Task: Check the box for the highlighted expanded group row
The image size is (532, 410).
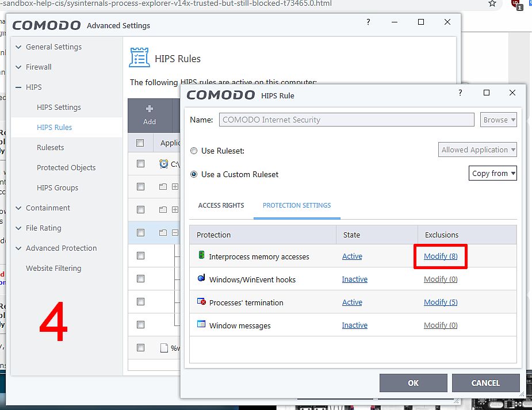Action: tap(140, 233)
